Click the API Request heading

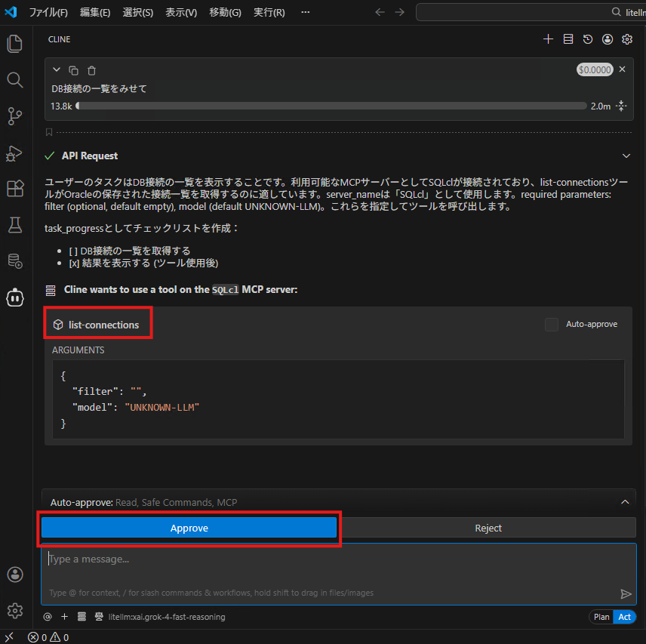pos(89,156)
